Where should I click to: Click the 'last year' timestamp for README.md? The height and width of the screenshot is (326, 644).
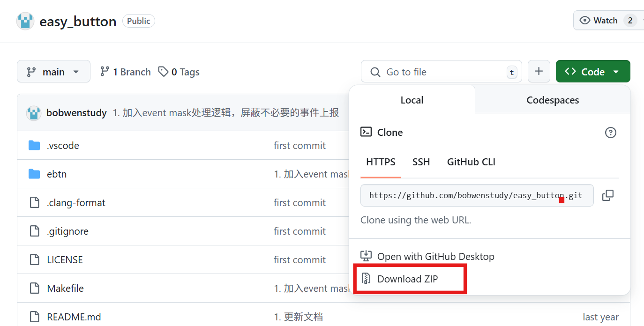pos(600,317)
